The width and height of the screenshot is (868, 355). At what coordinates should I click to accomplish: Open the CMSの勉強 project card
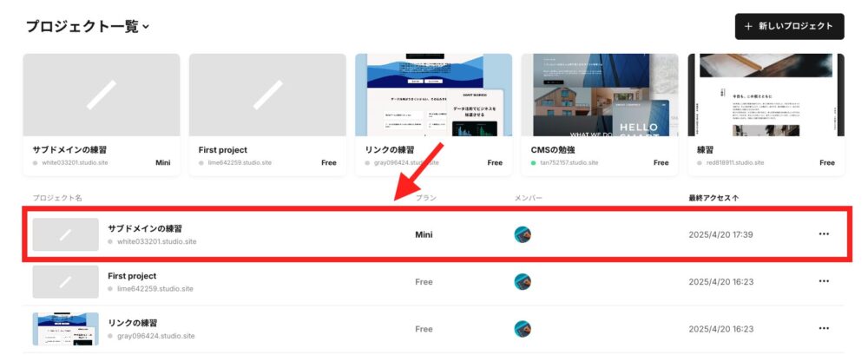600,115
